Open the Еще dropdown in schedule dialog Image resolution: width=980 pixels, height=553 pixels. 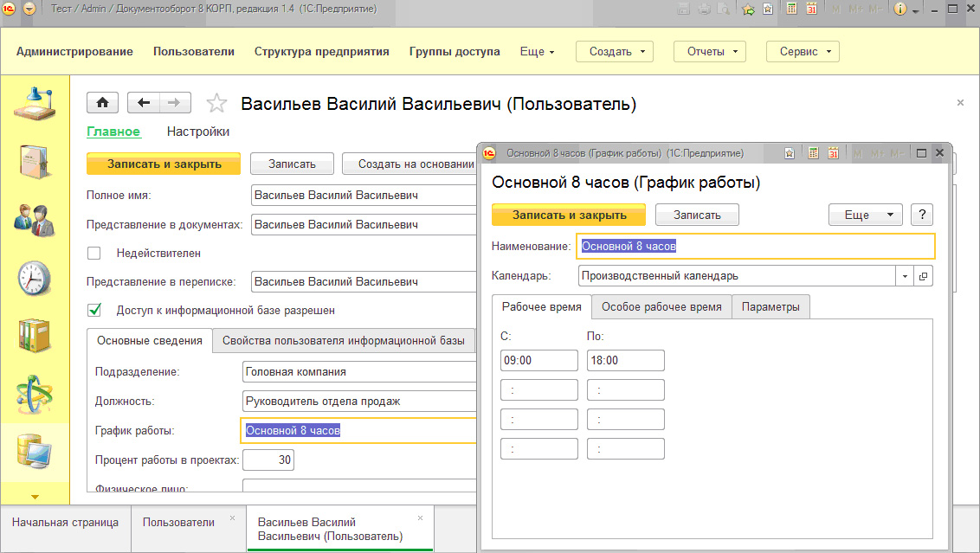click(865, 215)
